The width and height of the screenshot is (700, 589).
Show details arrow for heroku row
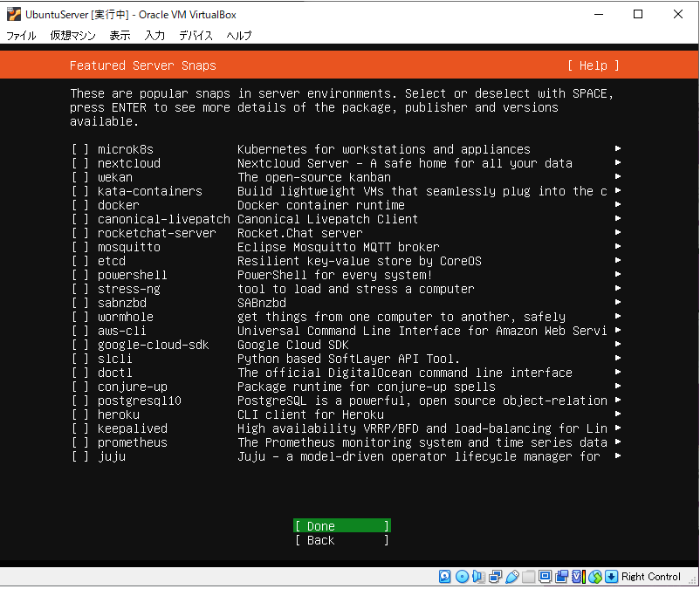(x=618, y=414)
